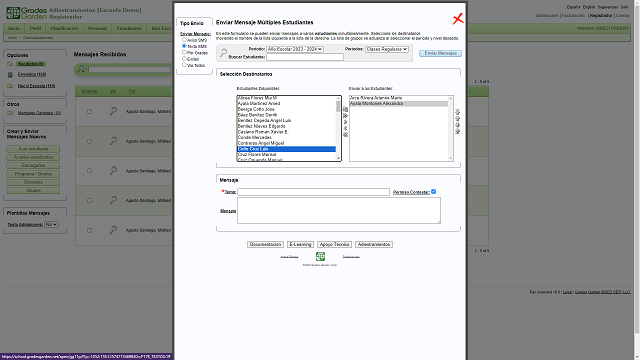Click the Documentación button
The width and height of the screenshot is (640, 360).
coord(265,244)
